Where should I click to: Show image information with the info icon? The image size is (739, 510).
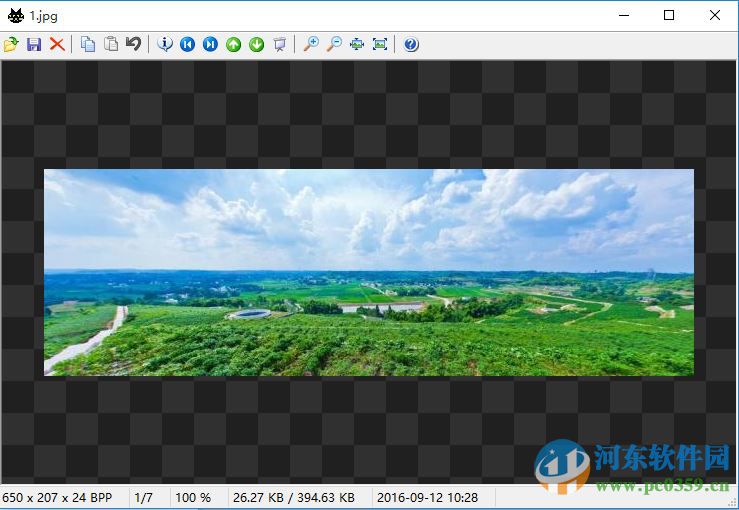165,44
